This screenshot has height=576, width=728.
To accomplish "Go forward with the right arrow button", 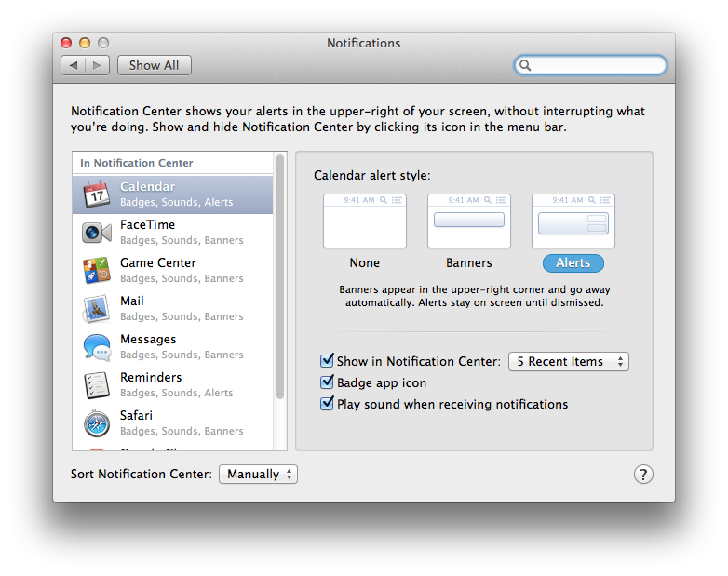I will click(97, 65).
